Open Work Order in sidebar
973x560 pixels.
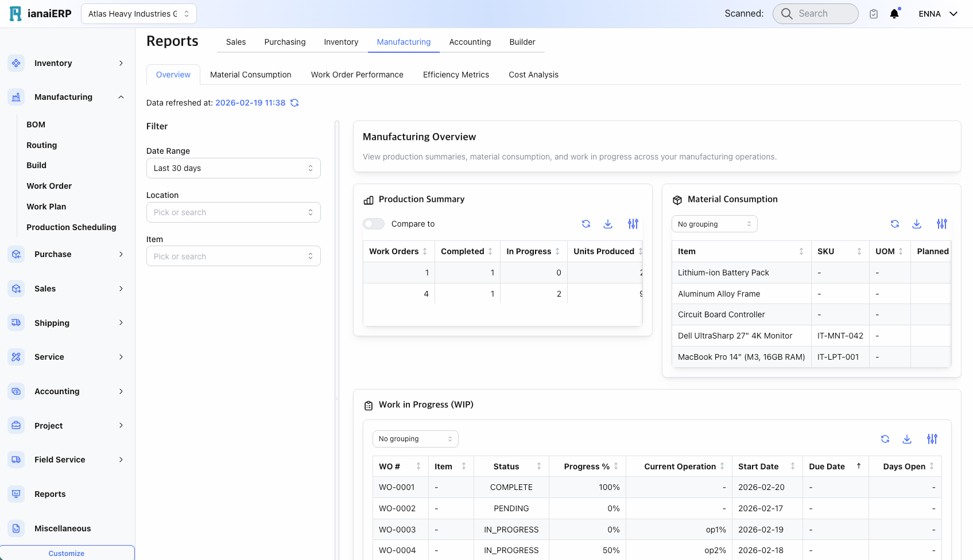pos(49,186)
